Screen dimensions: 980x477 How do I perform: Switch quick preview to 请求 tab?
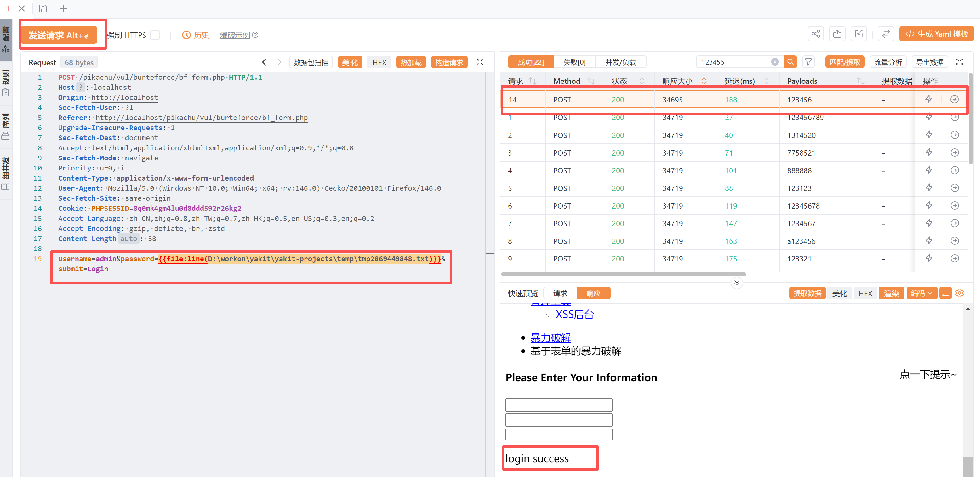560,293
